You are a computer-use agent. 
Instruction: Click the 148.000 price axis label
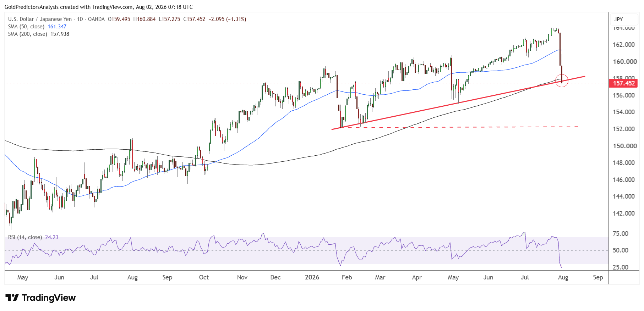(x=624, y=163)
